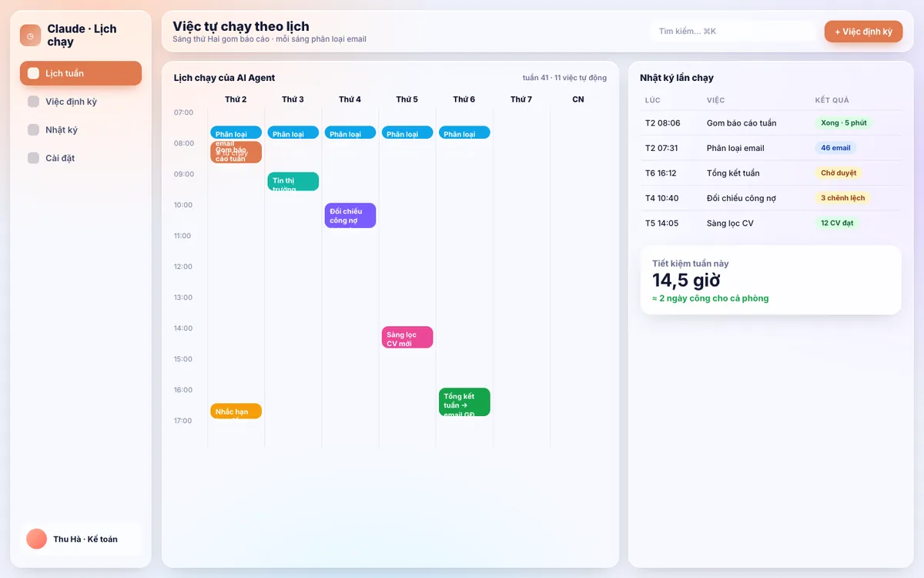Screen dimensions: 924x578
Task: Click the "14,5 giờ" savings figure
Action: coord(686,281)
